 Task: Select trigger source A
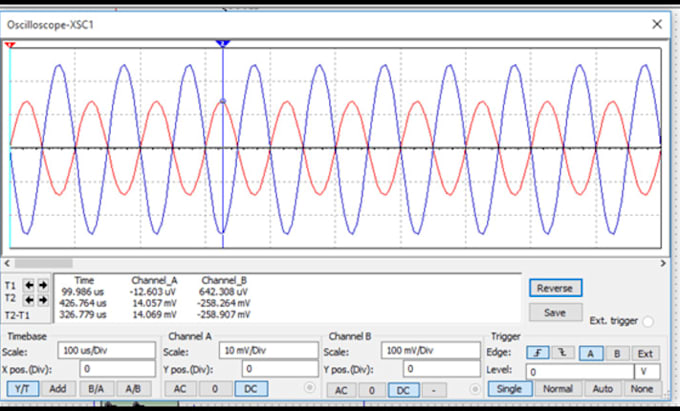pos(591,353)
